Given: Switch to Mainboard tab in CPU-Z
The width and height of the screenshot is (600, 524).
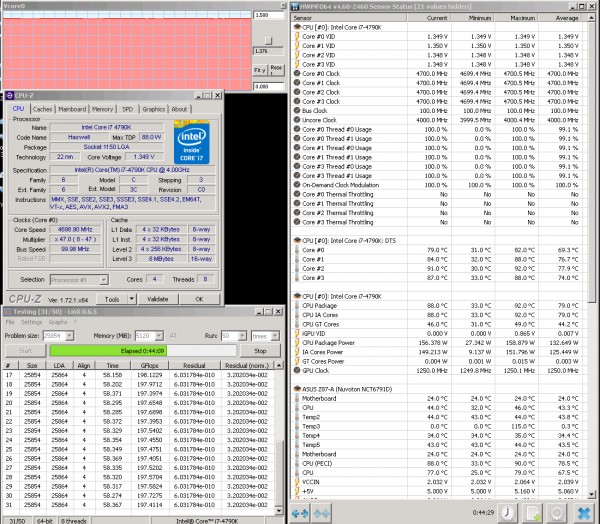Looking at the screenshot, I should [x=72, y=109].
